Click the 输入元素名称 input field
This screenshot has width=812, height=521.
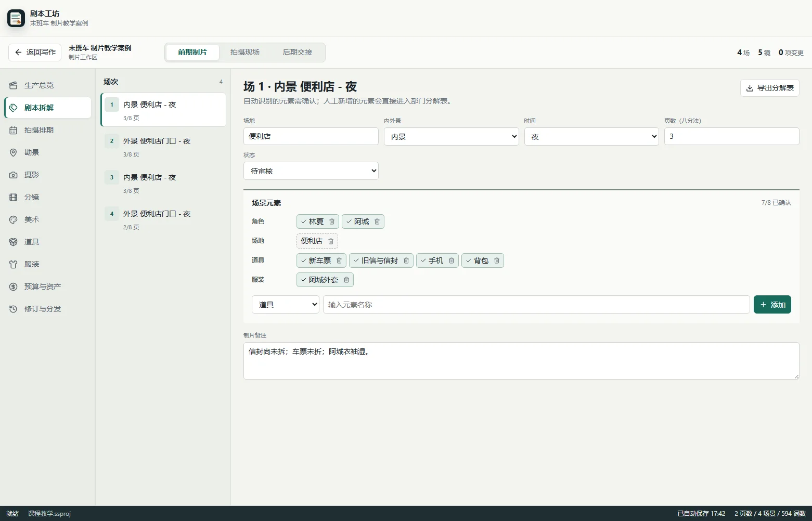(536, 305)
